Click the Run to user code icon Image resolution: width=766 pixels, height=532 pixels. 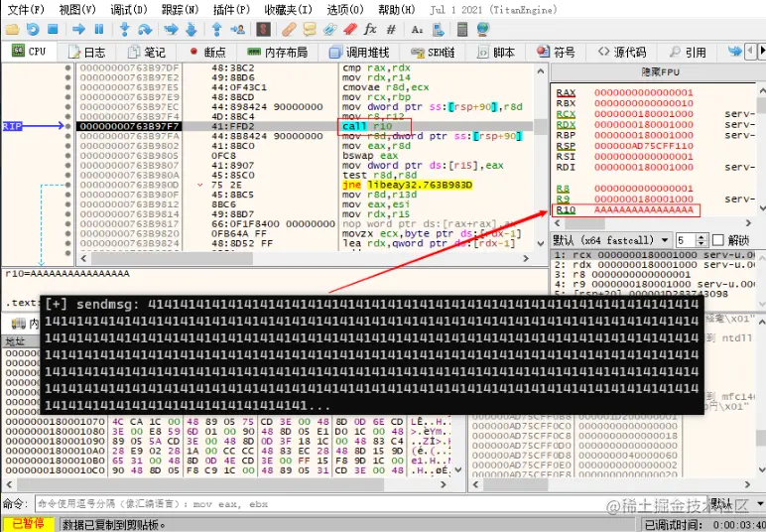238,30
